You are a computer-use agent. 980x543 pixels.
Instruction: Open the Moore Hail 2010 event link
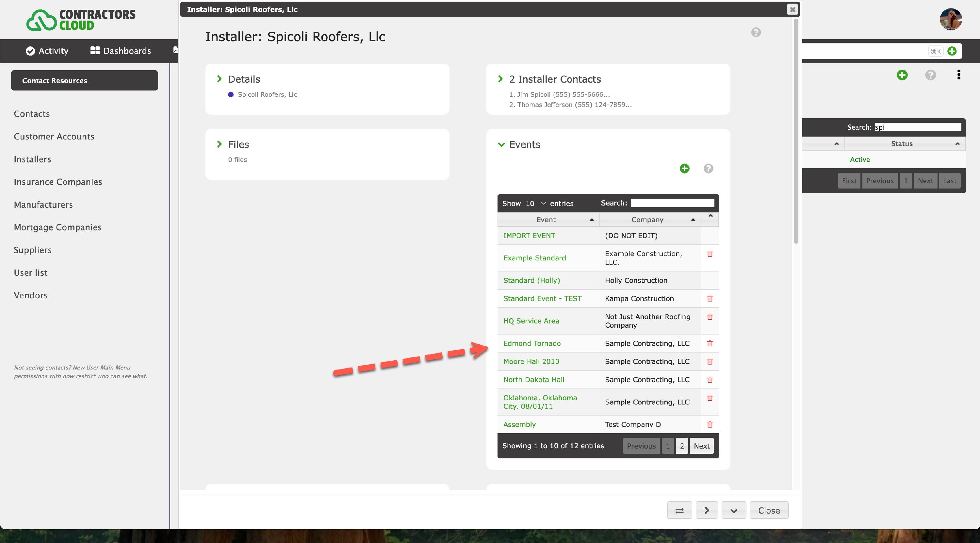[x=531, y=361]
